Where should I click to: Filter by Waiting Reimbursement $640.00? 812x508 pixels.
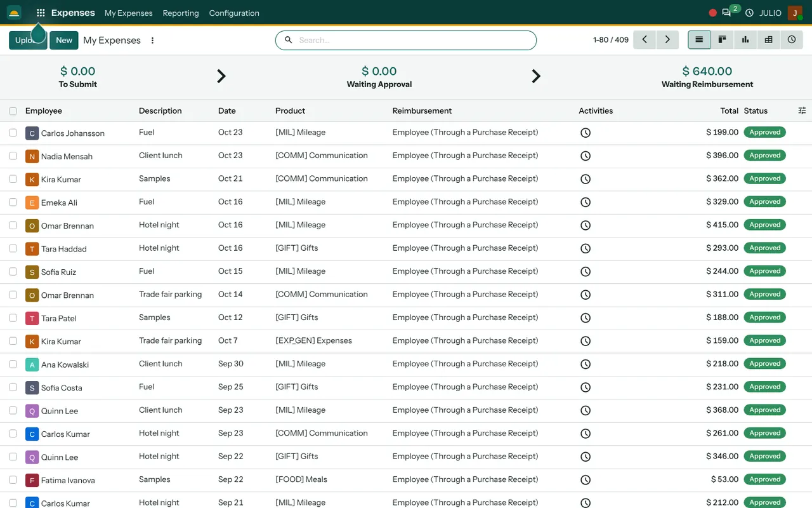tap(707, 77)
